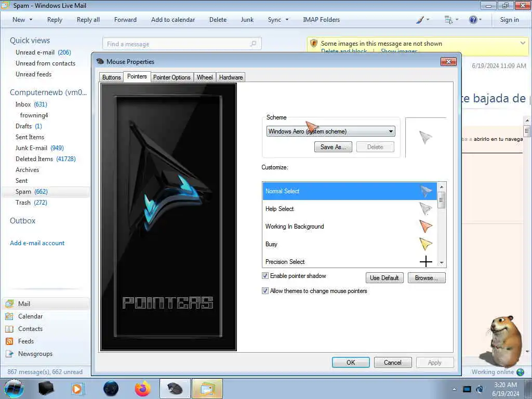Click Reply in Live Mail toolbar
Image resolution: width=532 pixels, height=399 pixels.
55,20
